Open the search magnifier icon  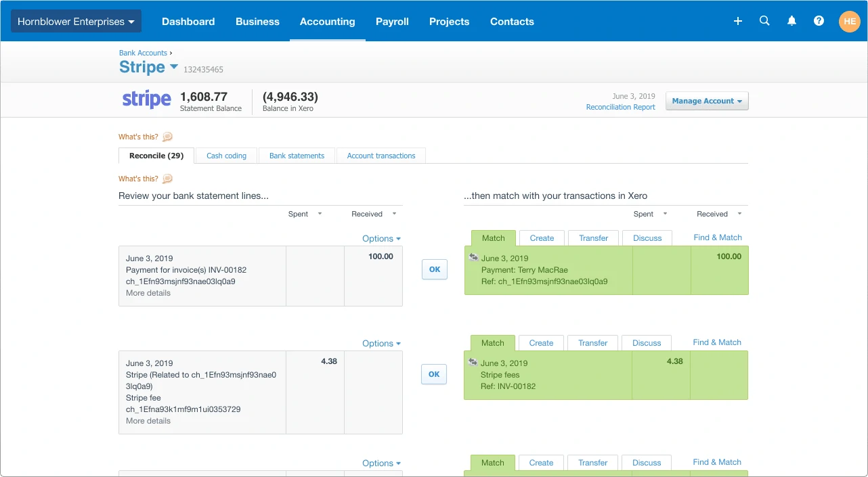click(x=764, y=21)
